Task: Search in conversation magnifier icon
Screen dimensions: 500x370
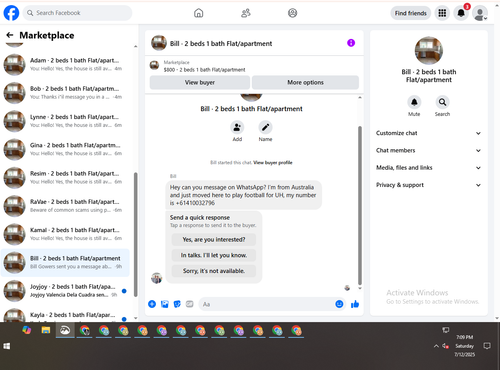Action: tap(442, 102)
